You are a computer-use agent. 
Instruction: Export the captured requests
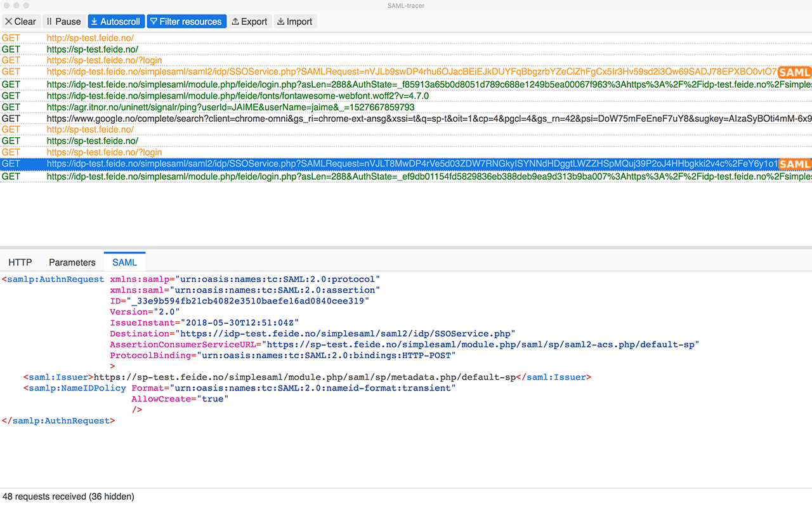coord(250,22)
